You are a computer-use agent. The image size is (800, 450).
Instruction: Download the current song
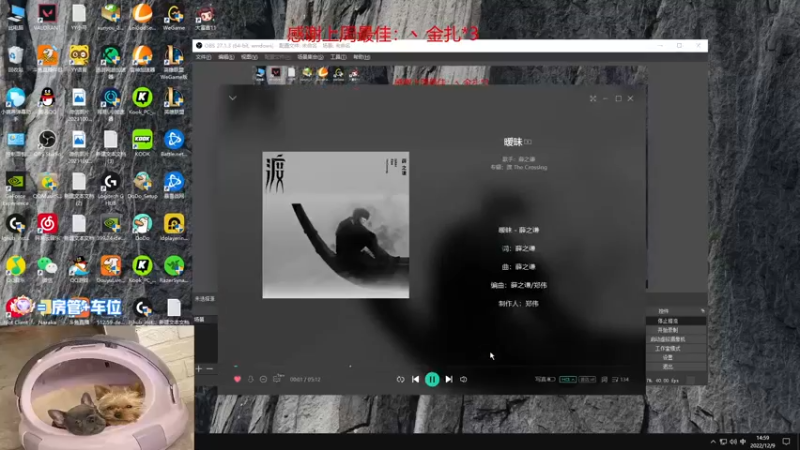click(x=251, y=379)
